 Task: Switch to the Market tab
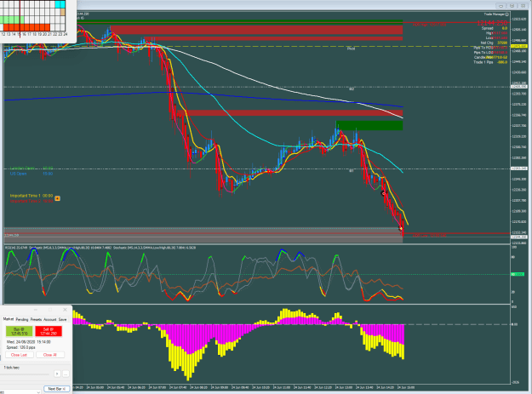coord(9,319)
